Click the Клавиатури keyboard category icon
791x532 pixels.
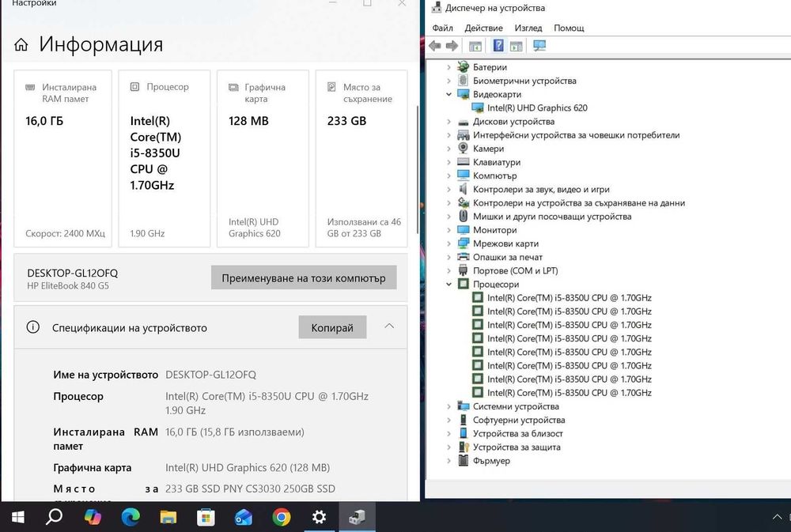pyautogui.click(x=463, y=162)
